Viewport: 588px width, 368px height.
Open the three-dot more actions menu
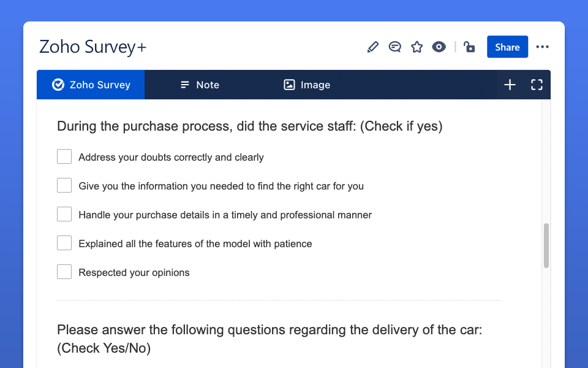[542, 47]
